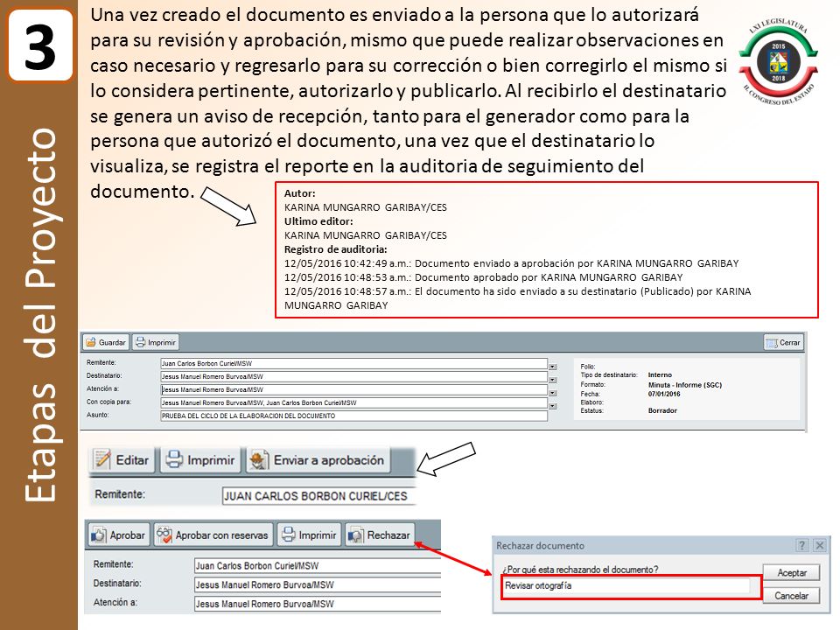Click the Cerrar button

[x=784, y=342]
